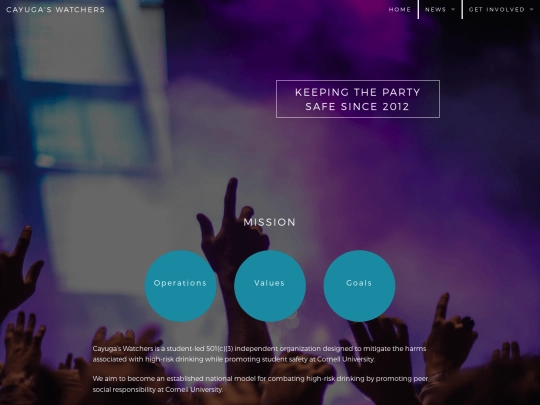
Task: Click the Mission heading
Action: tap(270, 222)
